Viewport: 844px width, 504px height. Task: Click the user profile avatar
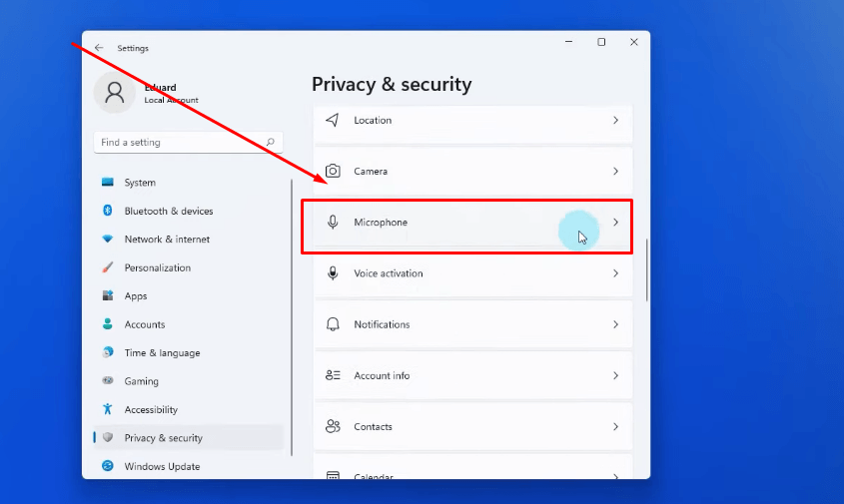click(114, 93)
